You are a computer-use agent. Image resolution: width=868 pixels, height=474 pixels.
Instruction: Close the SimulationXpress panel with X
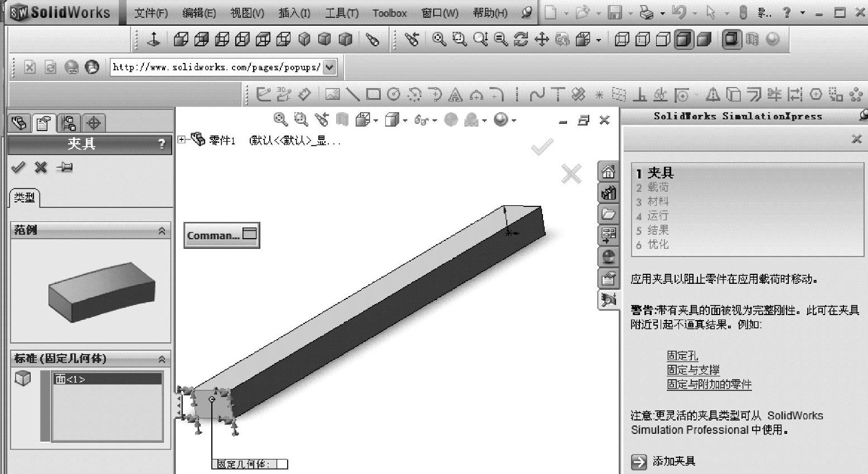[857, 139]
